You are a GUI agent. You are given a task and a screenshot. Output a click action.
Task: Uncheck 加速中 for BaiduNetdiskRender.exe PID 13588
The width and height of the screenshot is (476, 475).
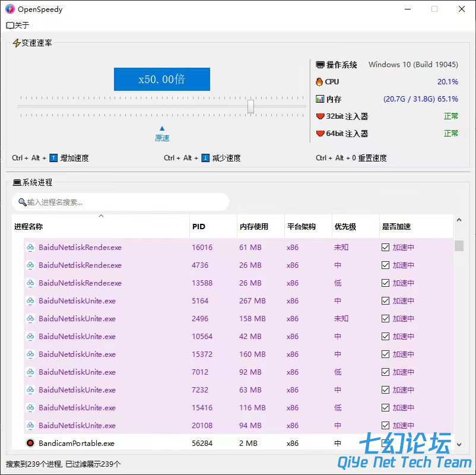point(385,283)
